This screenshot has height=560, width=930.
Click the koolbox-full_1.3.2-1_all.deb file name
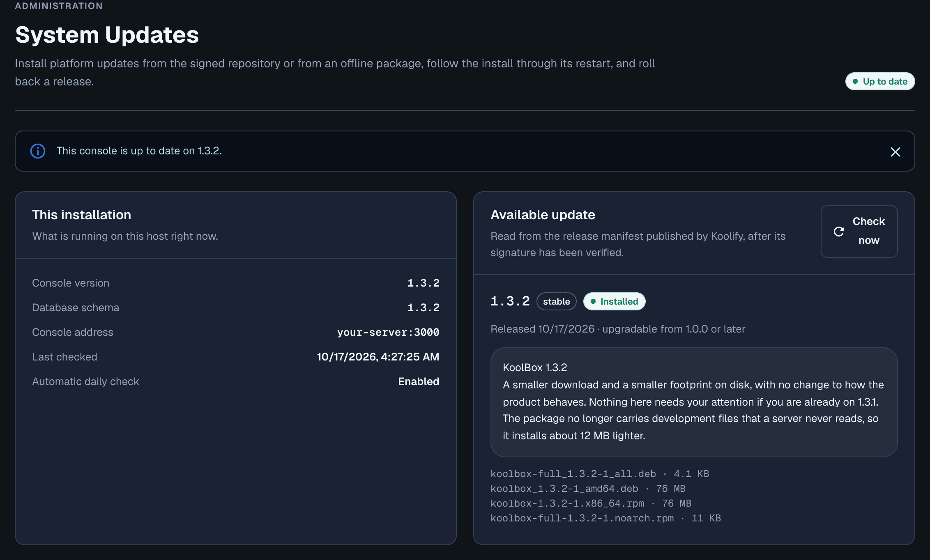573,474
